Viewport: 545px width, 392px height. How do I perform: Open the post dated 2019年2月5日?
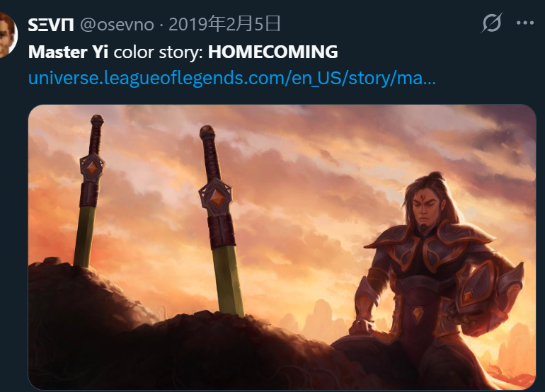pyautogui.click(x=224, y=24)
